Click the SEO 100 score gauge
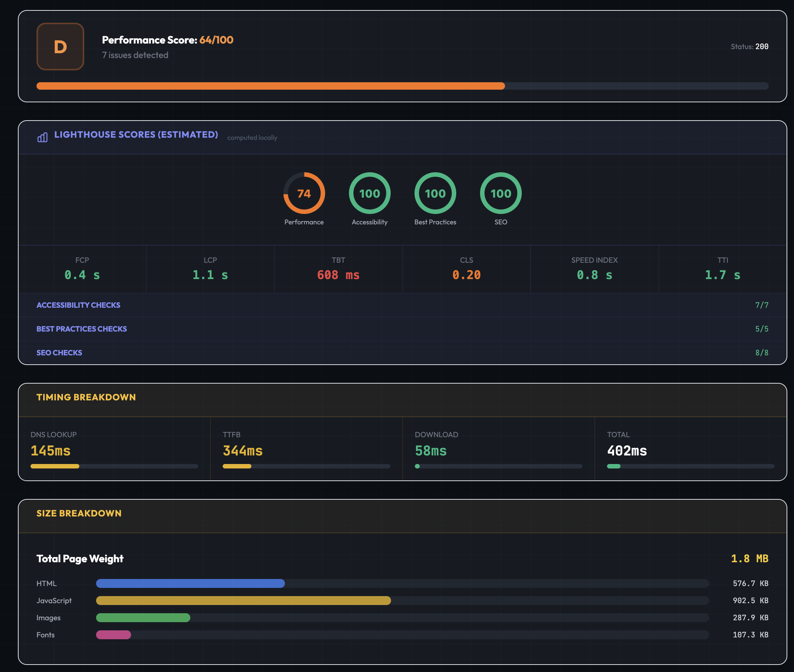 [501, 193]
